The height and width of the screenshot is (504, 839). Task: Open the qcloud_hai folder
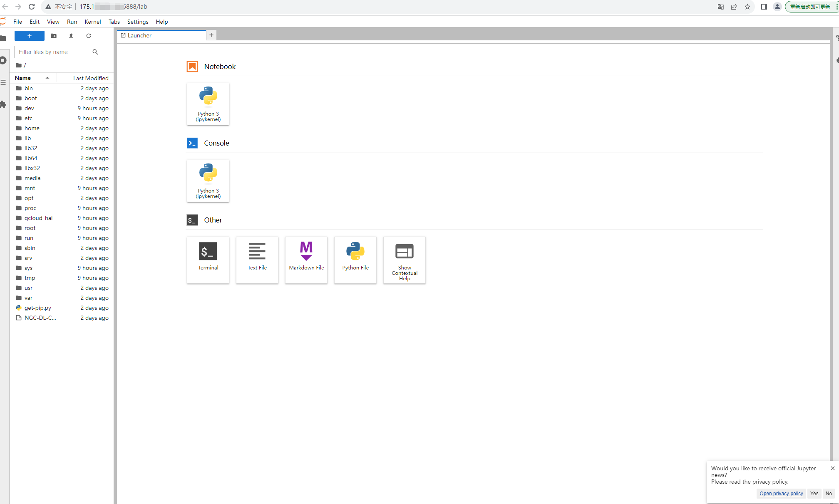[x=38, y=218]
